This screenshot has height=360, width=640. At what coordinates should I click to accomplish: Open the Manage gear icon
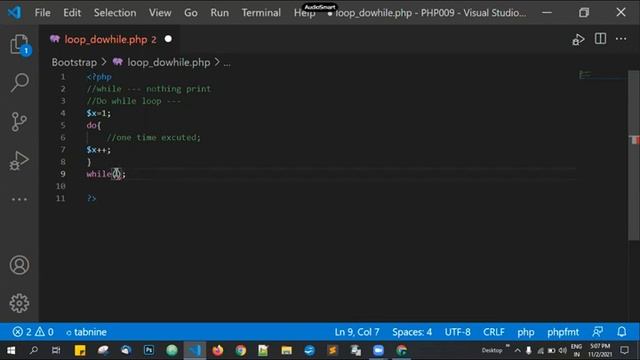point(19,303)
